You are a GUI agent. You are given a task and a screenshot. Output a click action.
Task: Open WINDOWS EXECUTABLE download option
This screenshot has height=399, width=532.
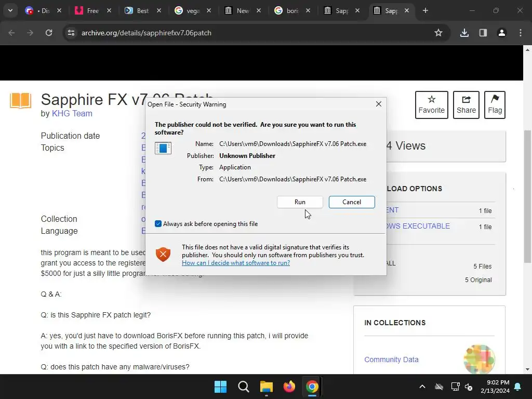tap(418, 226)
